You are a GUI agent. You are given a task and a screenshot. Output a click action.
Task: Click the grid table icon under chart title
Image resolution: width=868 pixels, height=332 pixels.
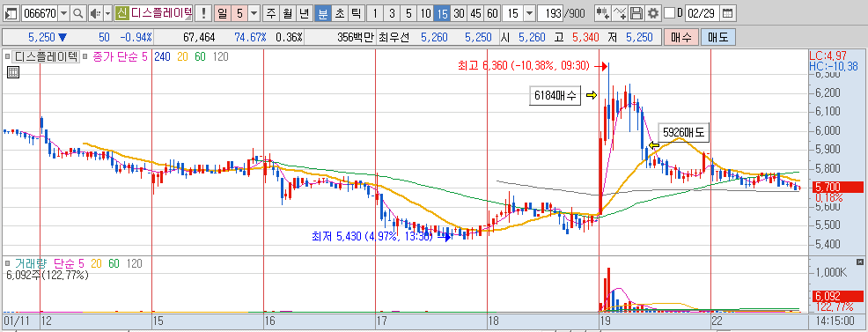[13, 72]
